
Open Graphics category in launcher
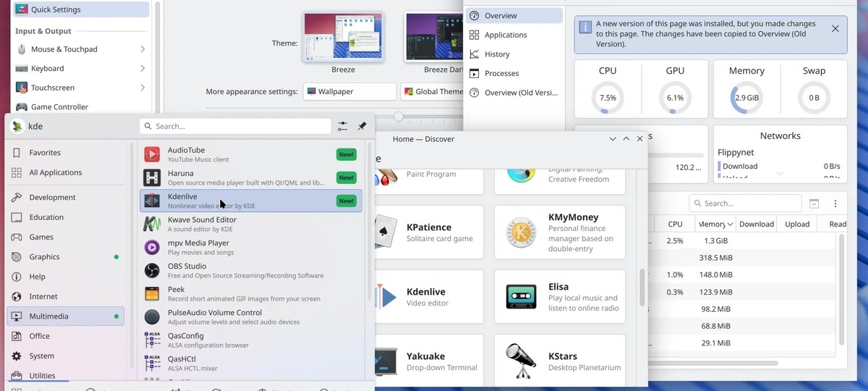click(x=67, y=256)
